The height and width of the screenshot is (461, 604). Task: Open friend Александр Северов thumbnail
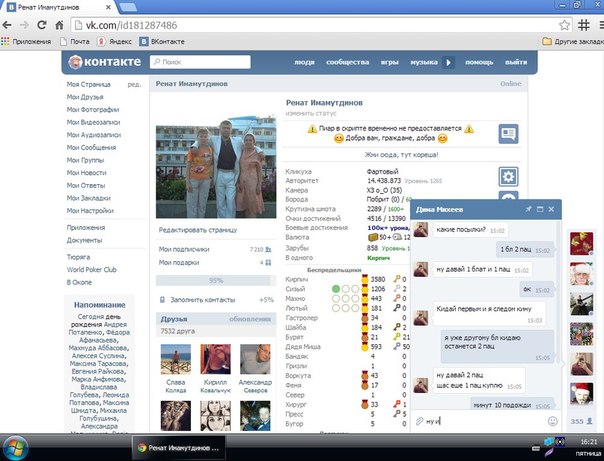point(255,359)
